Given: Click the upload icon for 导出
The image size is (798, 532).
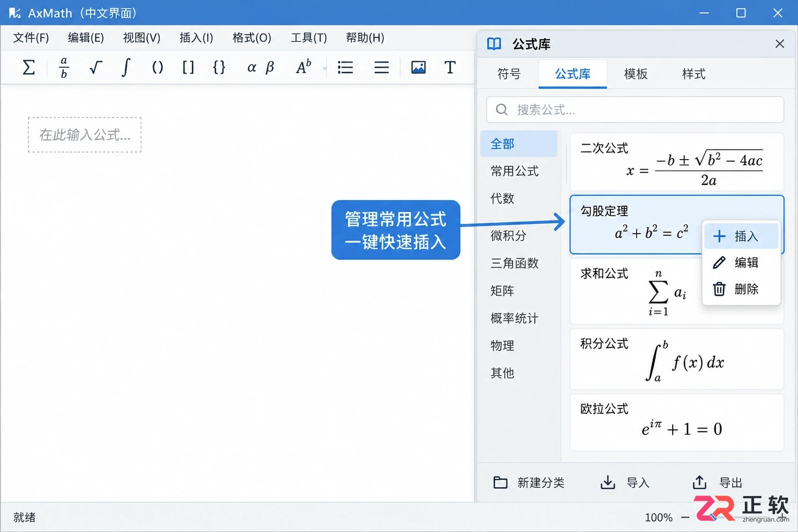Looking at the screenshot, I should (700, 483).
